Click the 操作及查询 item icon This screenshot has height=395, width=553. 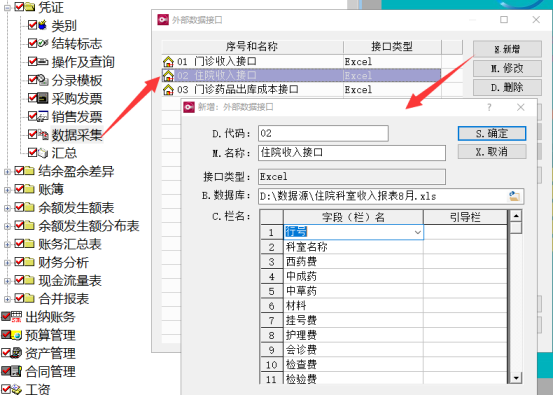tap(43, 62)
